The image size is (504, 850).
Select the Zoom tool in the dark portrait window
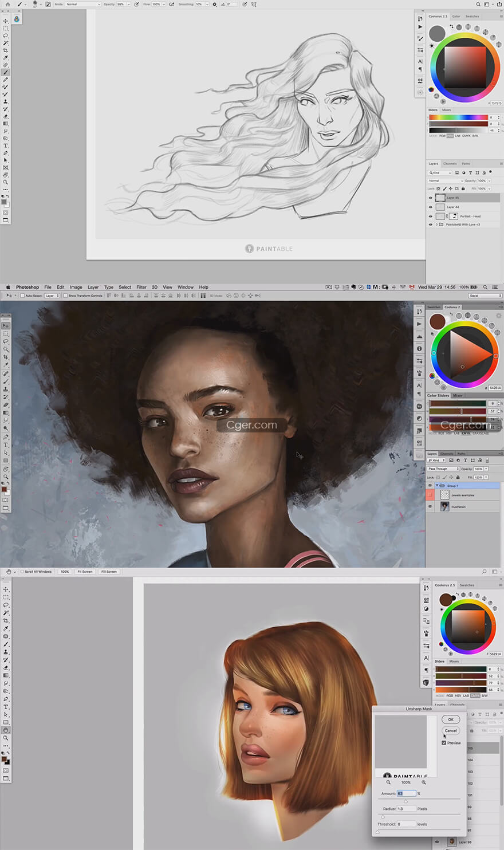(6, 477)
